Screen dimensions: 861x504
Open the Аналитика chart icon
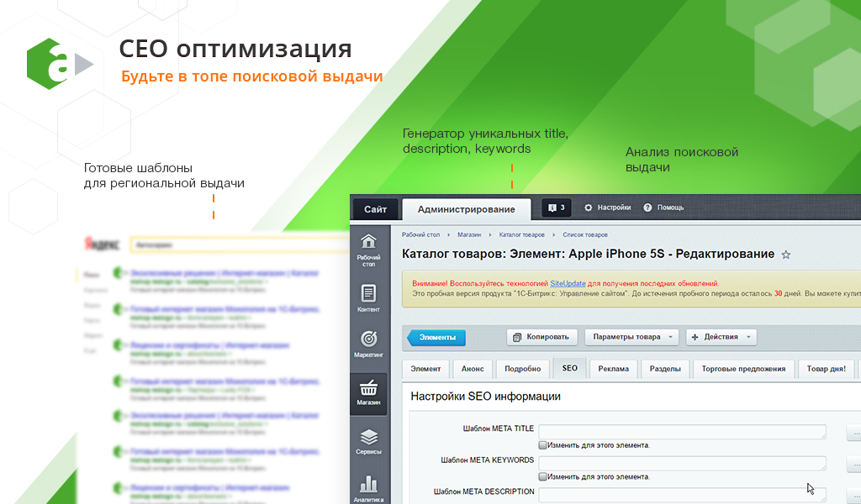[x=368, y=487]
